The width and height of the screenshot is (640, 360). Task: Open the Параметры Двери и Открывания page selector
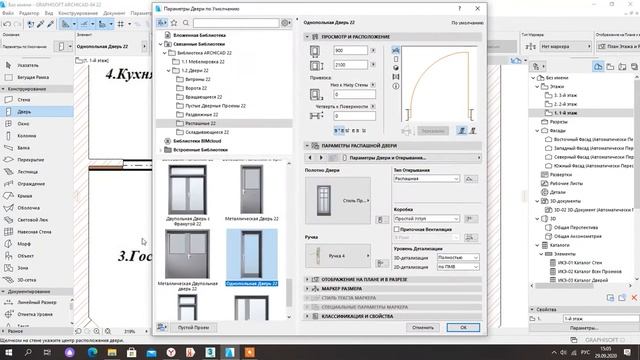pyautogui.click(x=411, y=158)
